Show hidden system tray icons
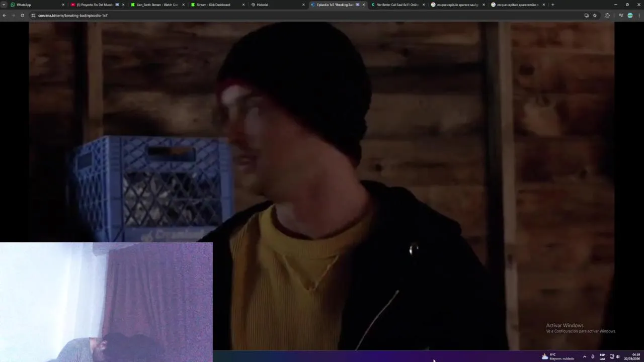This screenshot has width=644, height=362. click(584, 356)
